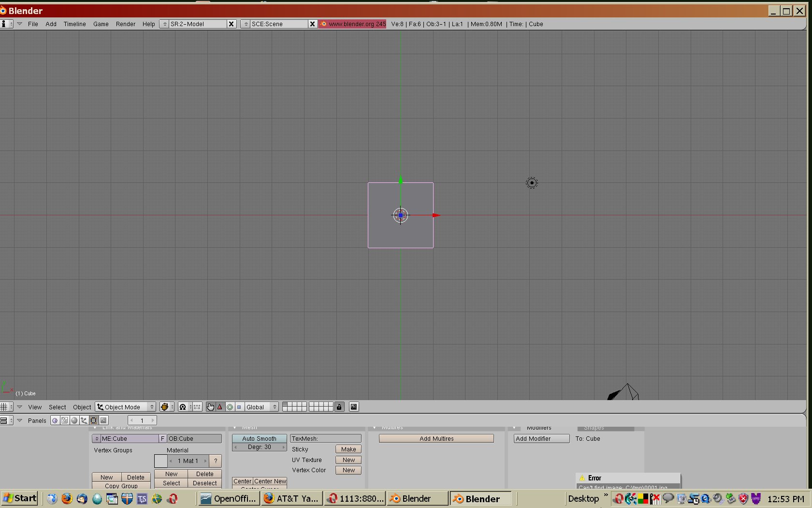
Task: Click the frame number field showing 1
Action: click(142, 420)
